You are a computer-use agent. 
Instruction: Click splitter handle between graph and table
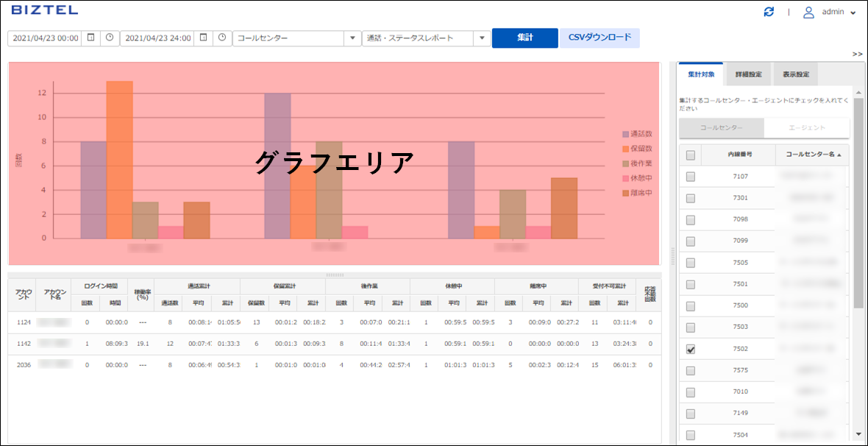(x=335, y=275)
